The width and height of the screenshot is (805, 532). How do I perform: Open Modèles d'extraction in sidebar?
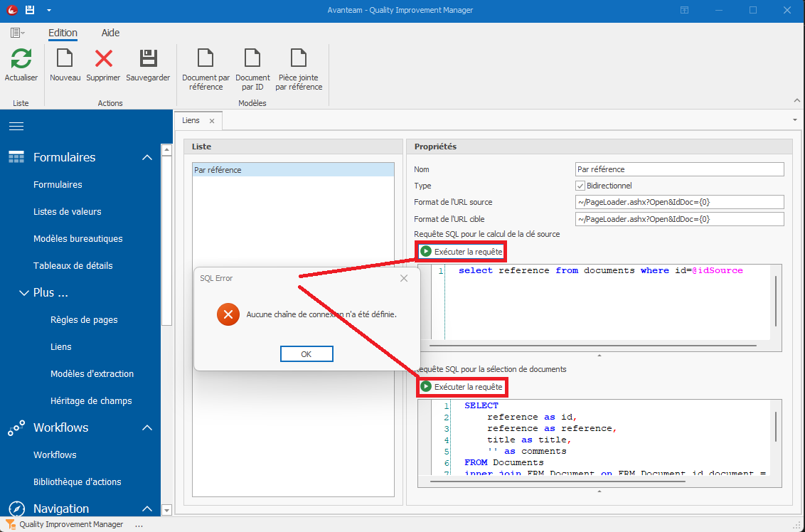92,374
